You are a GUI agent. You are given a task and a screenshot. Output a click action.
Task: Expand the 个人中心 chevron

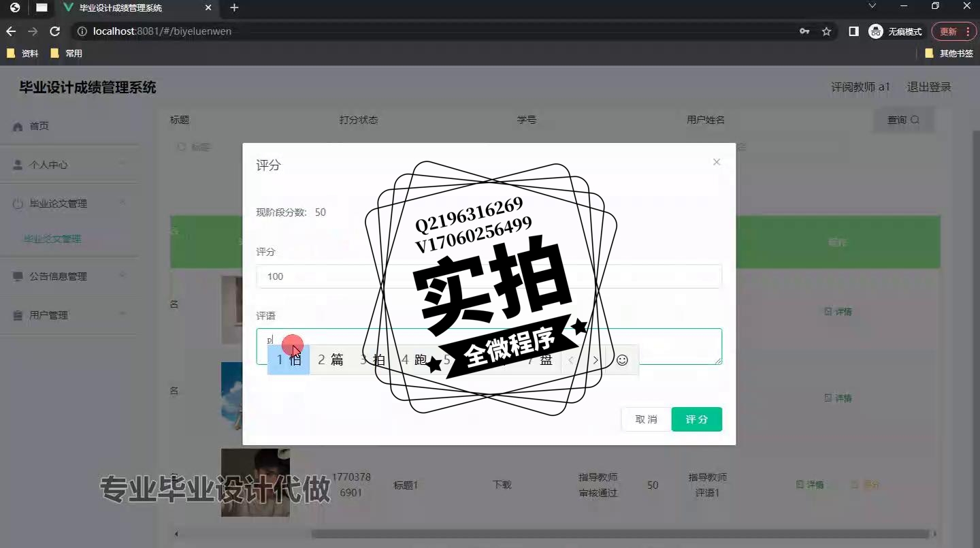pyautogui.click(x=122, y=164)
